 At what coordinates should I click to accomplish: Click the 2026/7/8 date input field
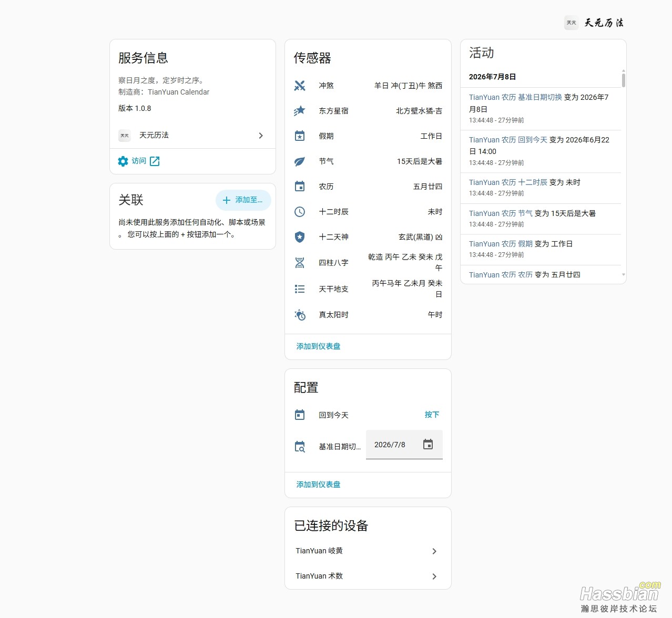click(404, 445)
